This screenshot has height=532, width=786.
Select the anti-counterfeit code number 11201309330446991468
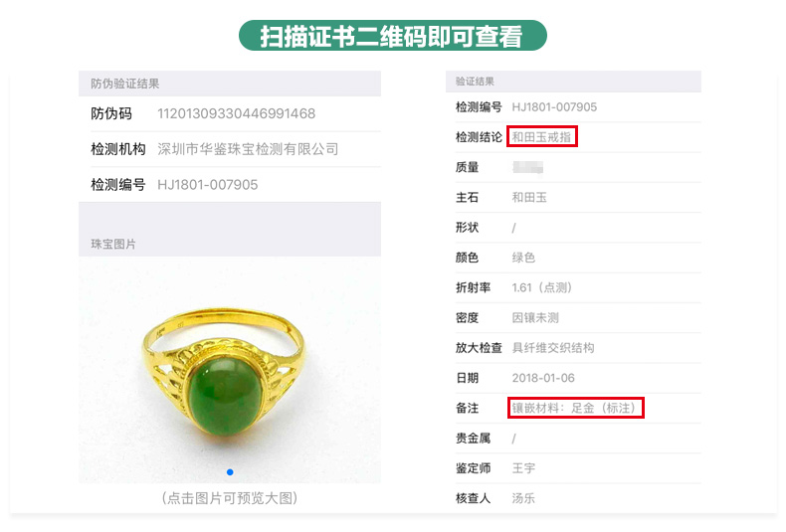click(236, 113)
